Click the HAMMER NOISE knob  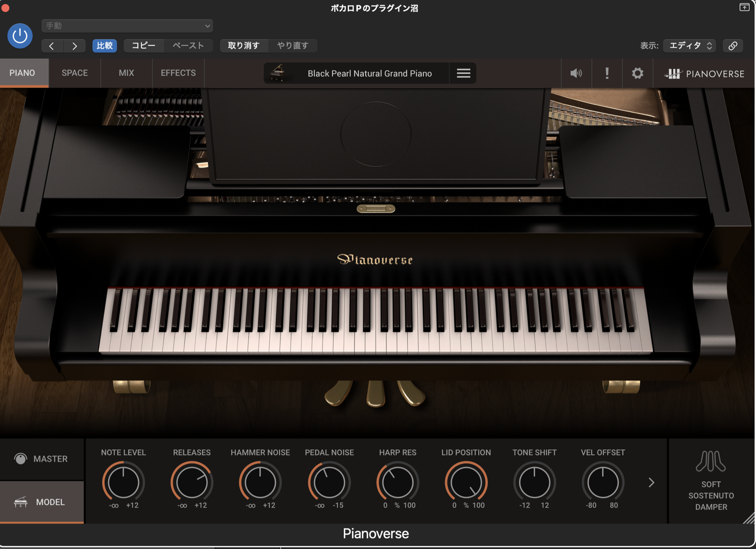pyautogui.click(x=260, y=482)
